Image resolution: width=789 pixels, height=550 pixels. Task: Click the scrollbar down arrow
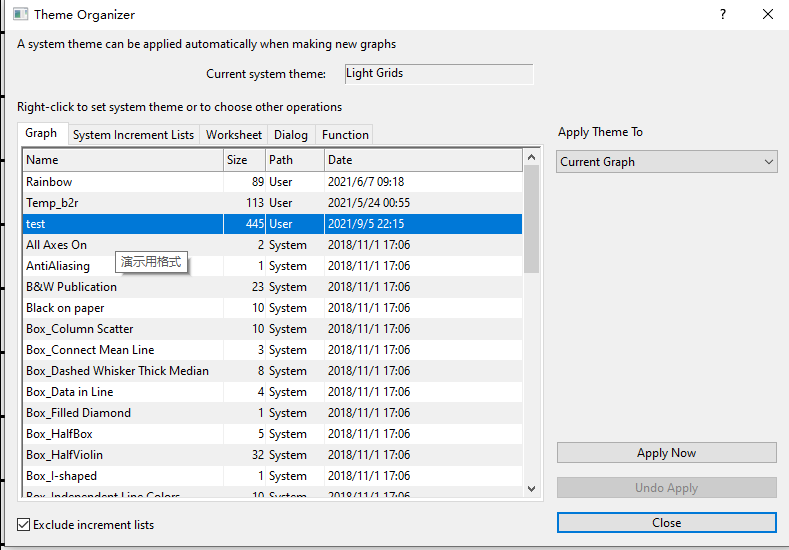[531, 489]
